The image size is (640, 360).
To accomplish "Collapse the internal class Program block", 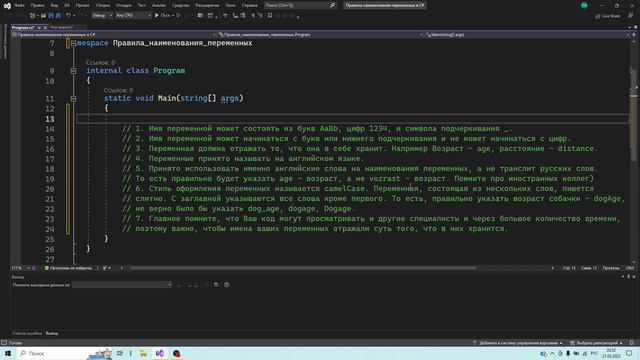I will click(x=73, y=71).
